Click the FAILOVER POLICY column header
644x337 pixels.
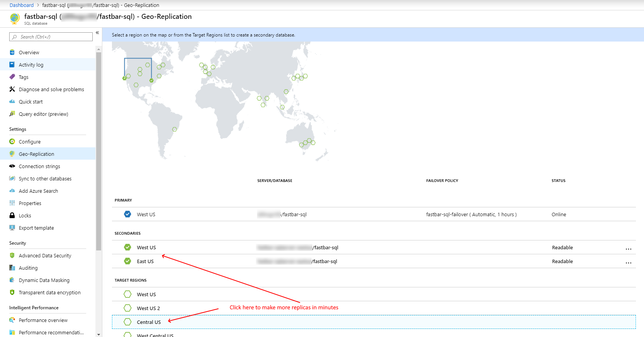coord(442,180)
